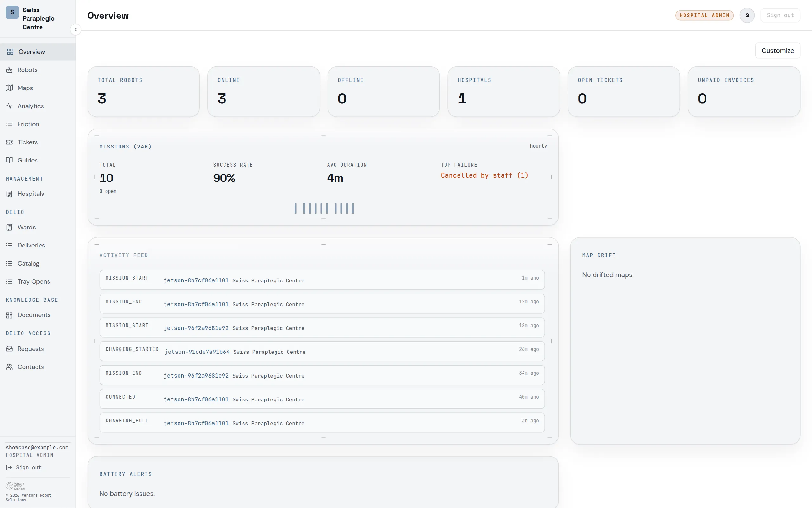
Task: Click the Documents grid icon
Action: [10, 315]
